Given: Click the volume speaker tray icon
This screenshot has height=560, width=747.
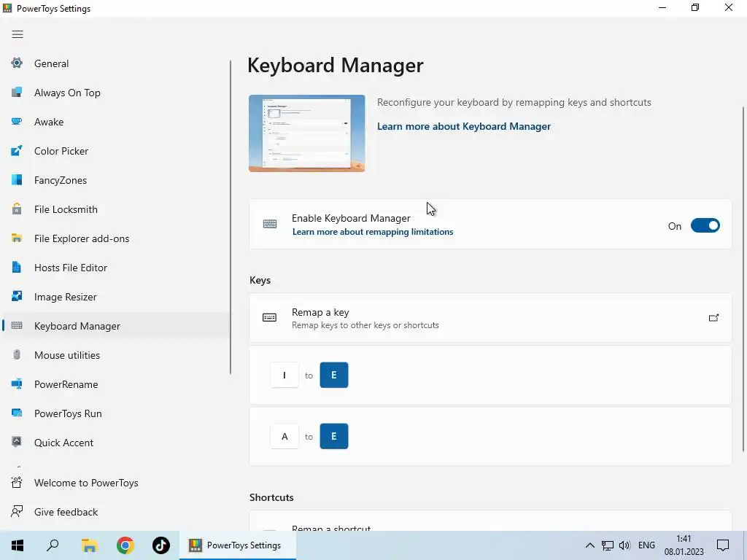Looking at the screenshot, I should point(624,545).
